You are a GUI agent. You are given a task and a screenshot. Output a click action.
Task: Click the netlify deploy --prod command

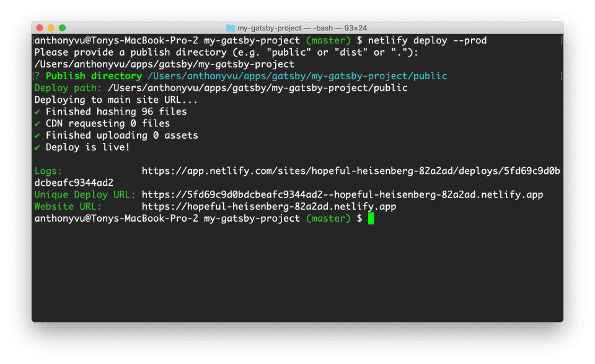coord(427,40)
